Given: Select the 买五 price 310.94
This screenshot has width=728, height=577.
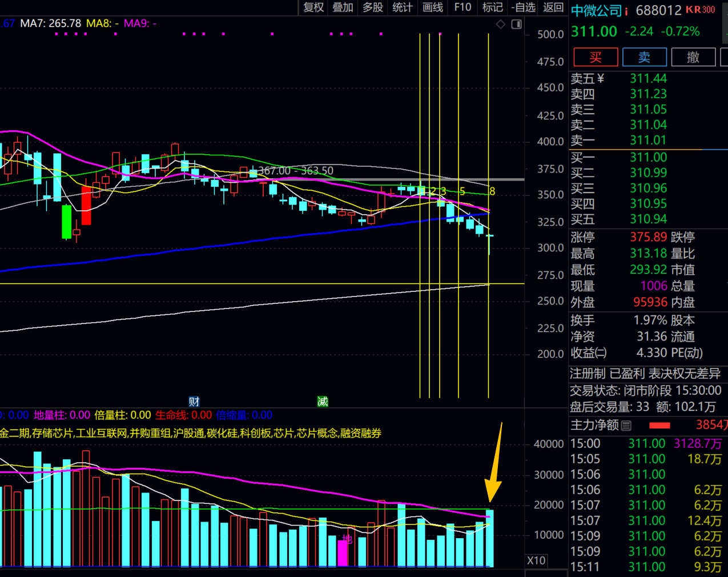Looking at the screenshot, I should point(648,219).
